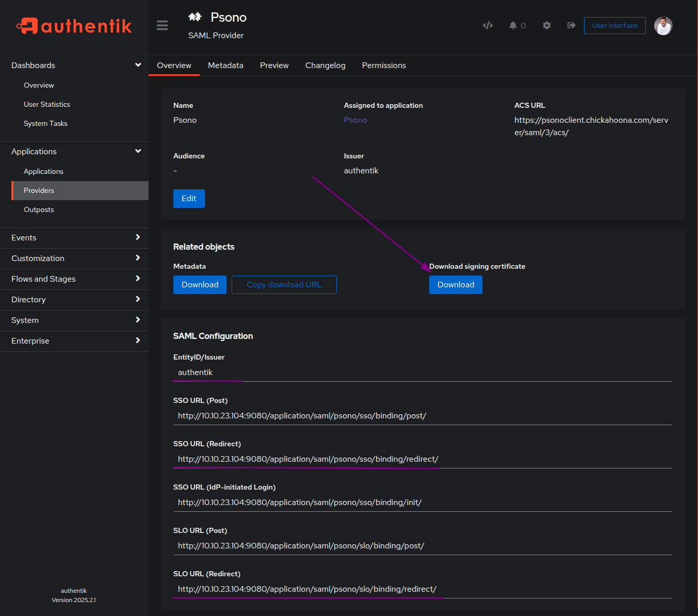This screenshot has width=698, height=616.
Task: Click the Related objects heading
Action: [204, 247]
